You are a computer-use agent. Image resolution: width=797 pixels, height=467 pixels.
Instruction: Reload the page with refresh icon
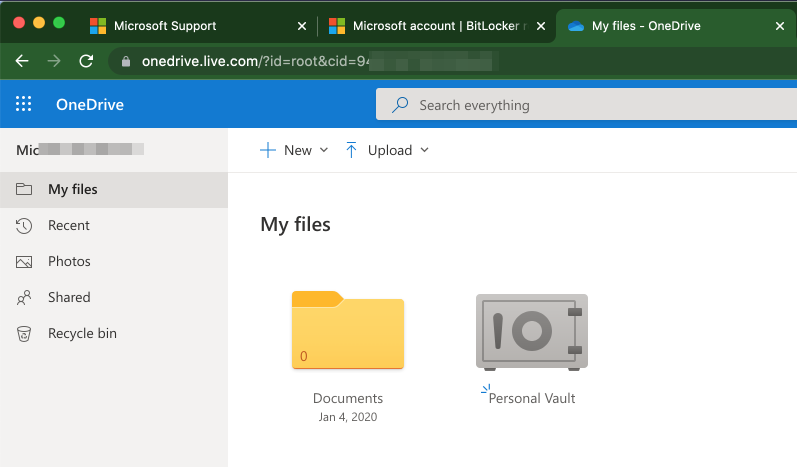[86, 61]
